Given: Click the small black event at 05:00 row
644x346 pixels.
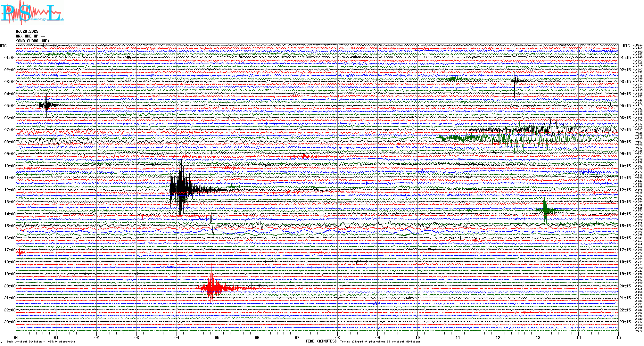Looking at the screenshot, I should (46, 105).
